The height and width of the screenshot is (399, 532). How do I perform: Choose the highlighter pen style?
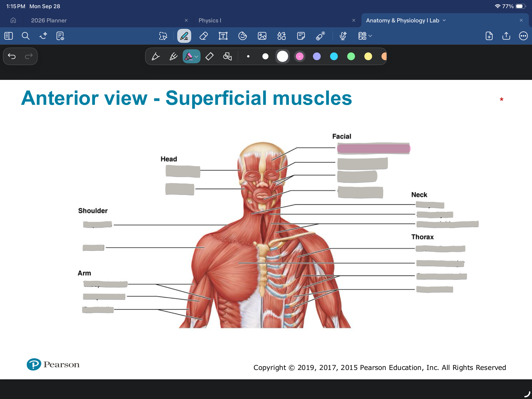[188, 56]
